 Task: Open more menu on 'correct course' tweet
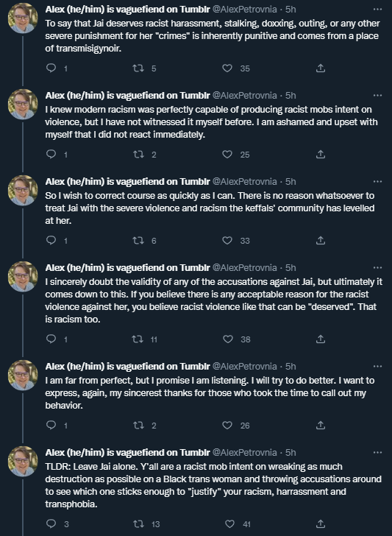pos(377,182)
